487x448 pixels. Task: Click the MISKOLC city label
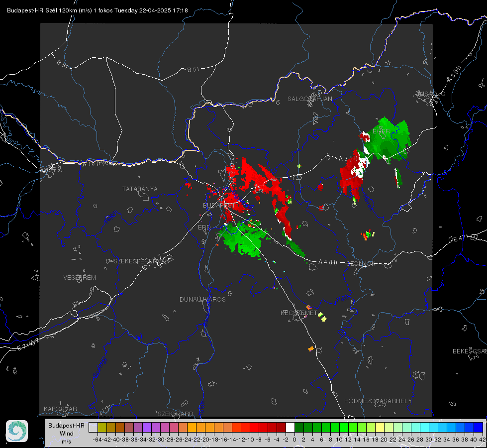[431, 94]
